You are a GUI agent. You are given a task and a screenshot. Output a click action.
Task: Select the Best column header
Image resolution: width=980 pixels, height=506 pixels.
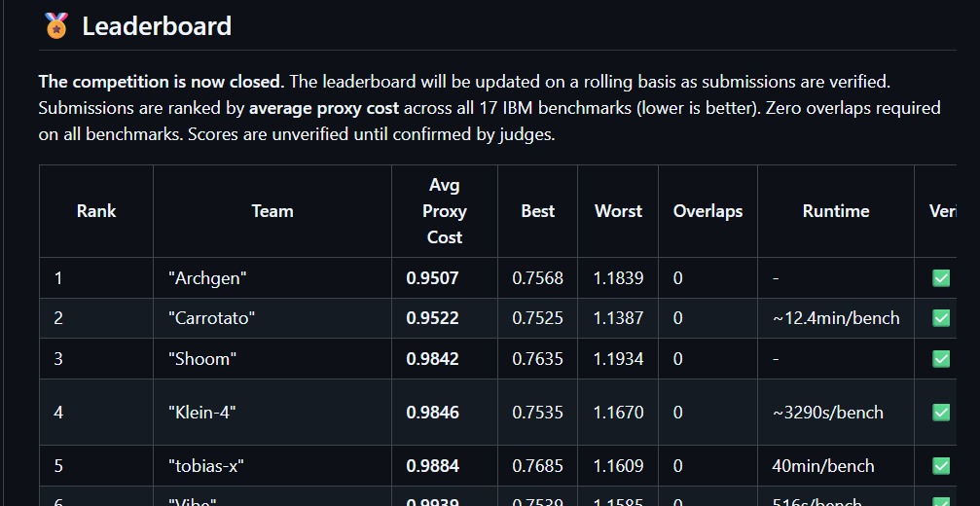point(537,211)
